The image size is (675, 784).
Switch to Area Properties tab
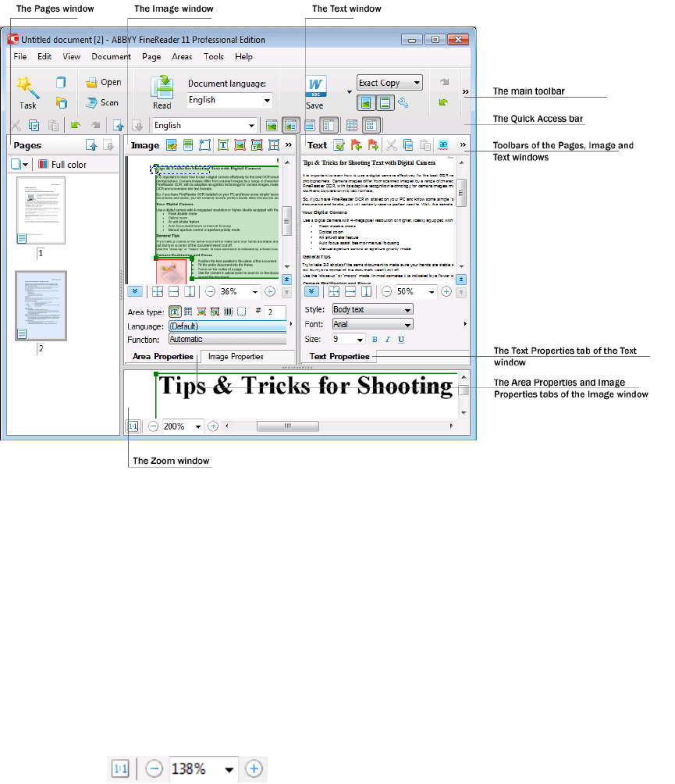tap(163, 357)
